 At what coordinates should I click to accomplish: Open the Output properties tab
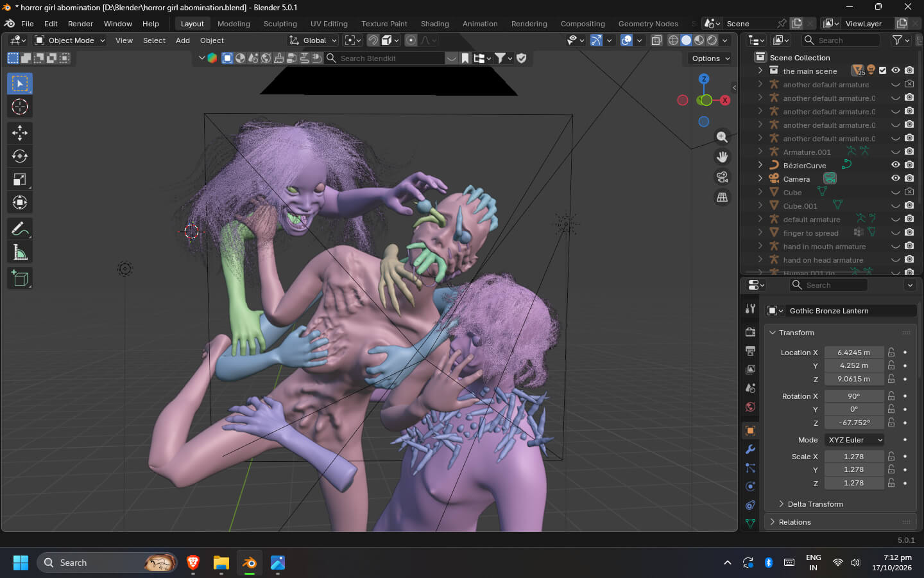click(x=750, y=351)
